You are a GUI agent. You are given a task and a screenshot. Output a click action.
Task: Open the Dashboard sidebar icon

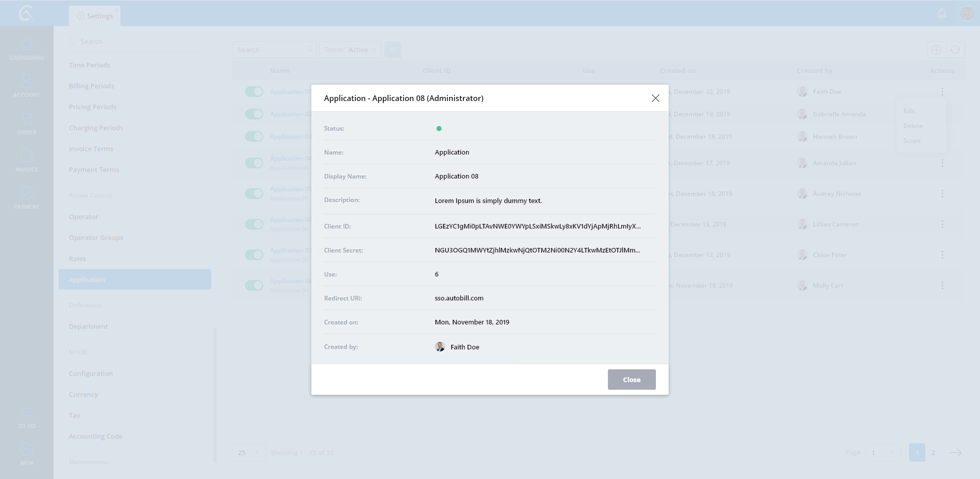27,49
